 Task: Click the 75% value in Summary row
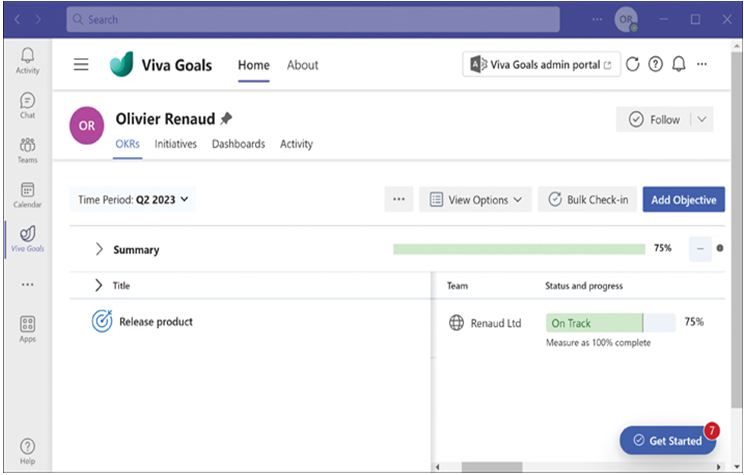[x=662, y=248]
